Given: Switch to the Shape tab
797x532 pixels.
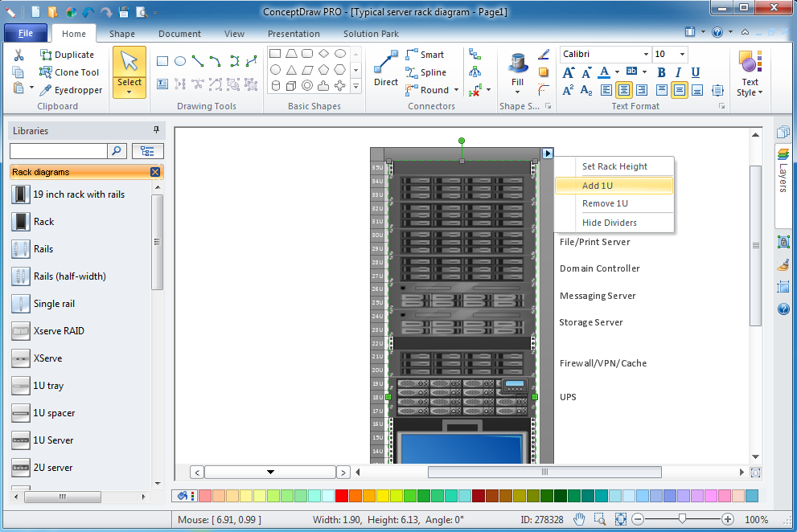Looking at the screenshot, I should (x=122, y=34).
